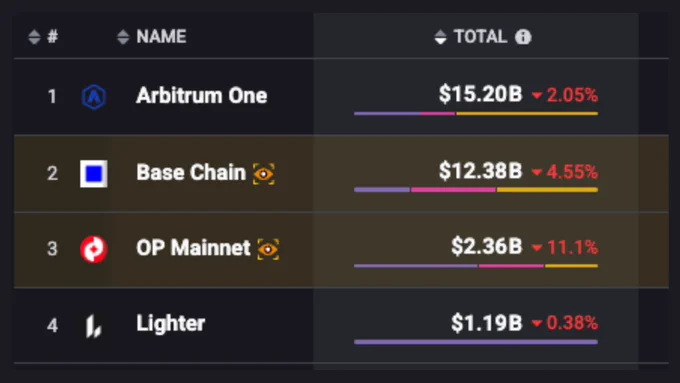Click the $1.19B total value for Lighter
The image size is (680, 383).
tap(487, 323)
